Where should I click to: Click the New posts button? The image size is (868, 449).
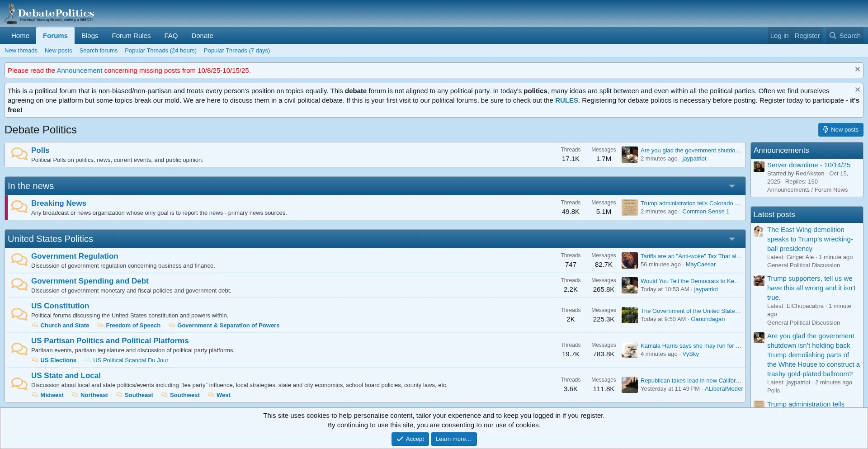(x=840, y=130)
